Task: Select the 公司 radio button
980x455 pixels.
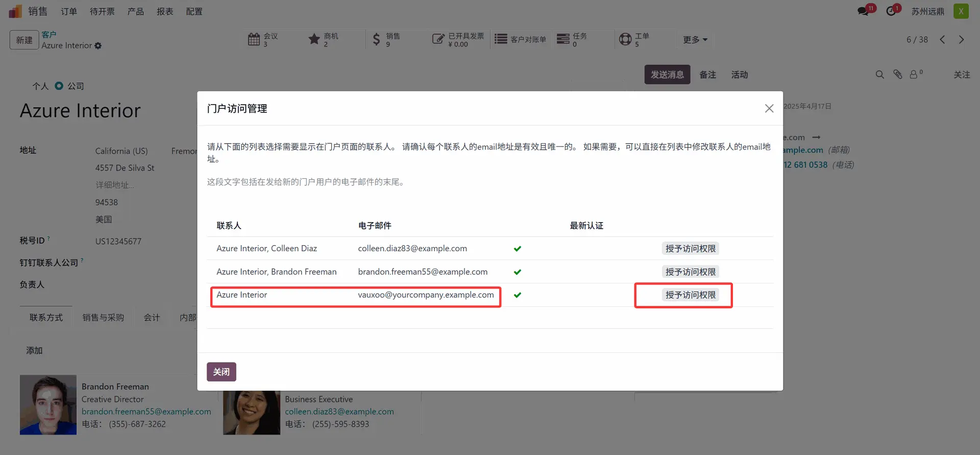Action: tap(59, 86)
